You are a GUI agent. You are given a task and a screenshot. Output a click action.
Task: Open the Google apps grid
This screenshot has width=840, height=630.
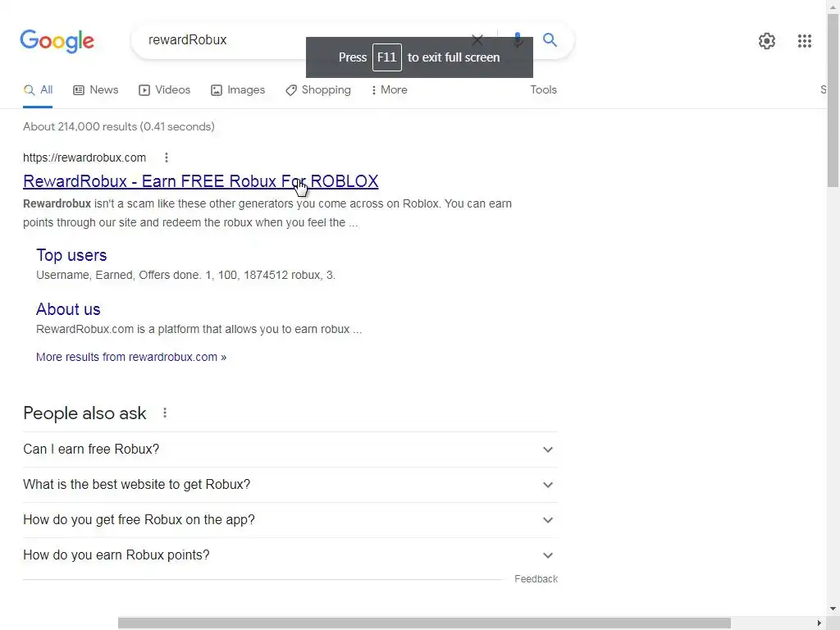804,41
